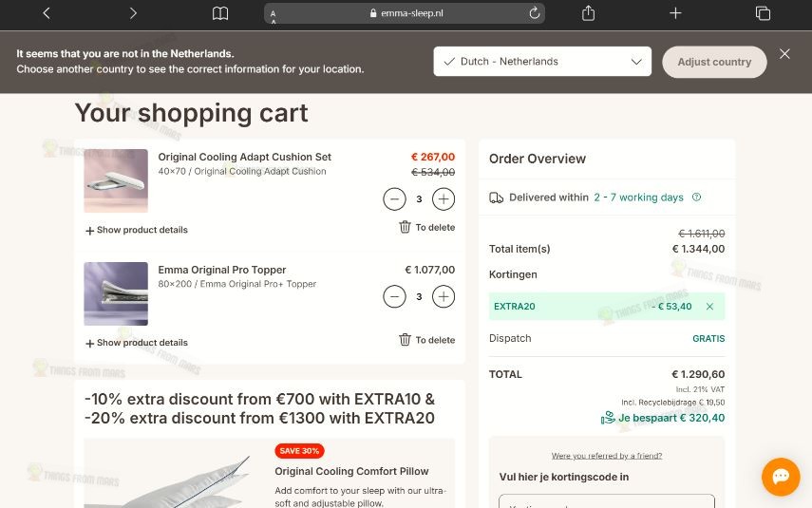
Task: Click the TOTAL amount € 1.290,60
Action: [x=698, y=374]
